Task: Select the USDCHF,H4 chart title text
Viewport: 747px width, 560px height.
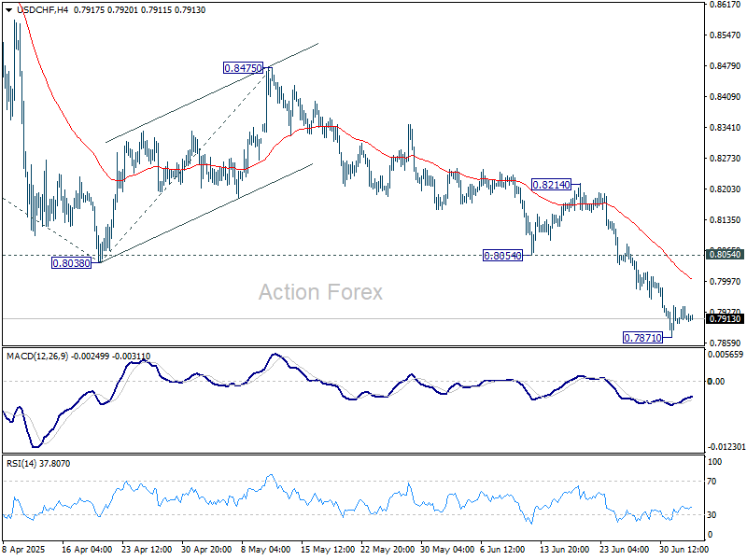Action: click(43, 10)
